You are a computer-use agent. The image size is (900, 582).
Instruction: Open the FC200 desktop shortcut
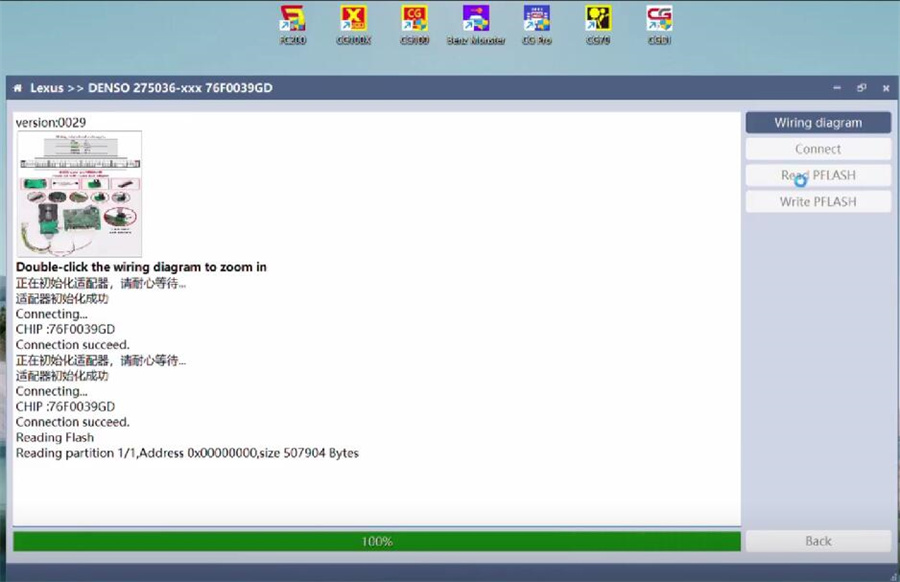tap(292, 22)
